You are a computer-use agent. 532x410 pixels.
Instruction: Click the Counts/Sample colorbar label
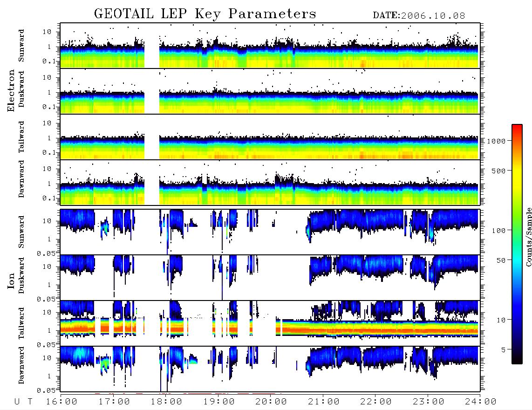point(529,237)
